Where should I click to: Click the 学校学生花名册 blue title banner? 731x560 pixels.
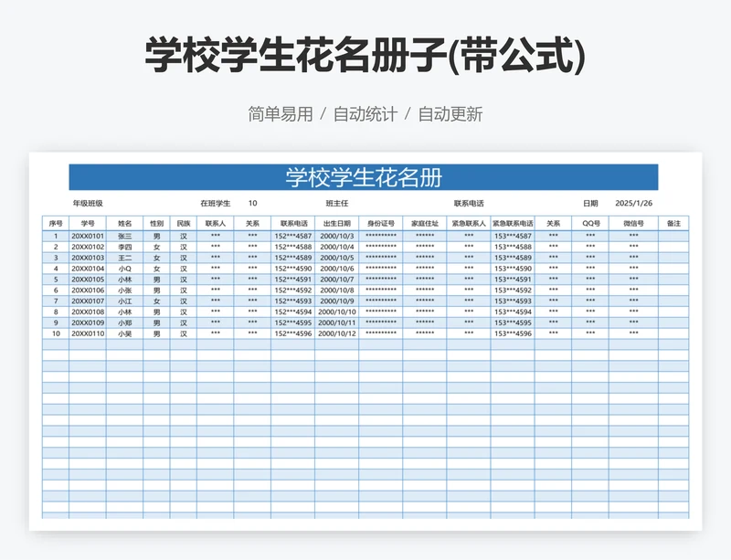(364, 177)
